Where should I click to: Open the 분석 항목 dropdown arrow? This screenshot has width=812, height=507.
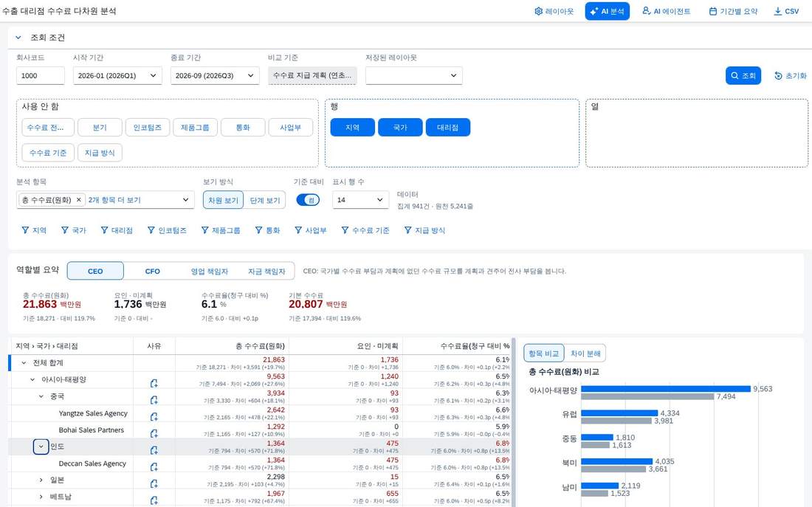(x=185, y=200)
